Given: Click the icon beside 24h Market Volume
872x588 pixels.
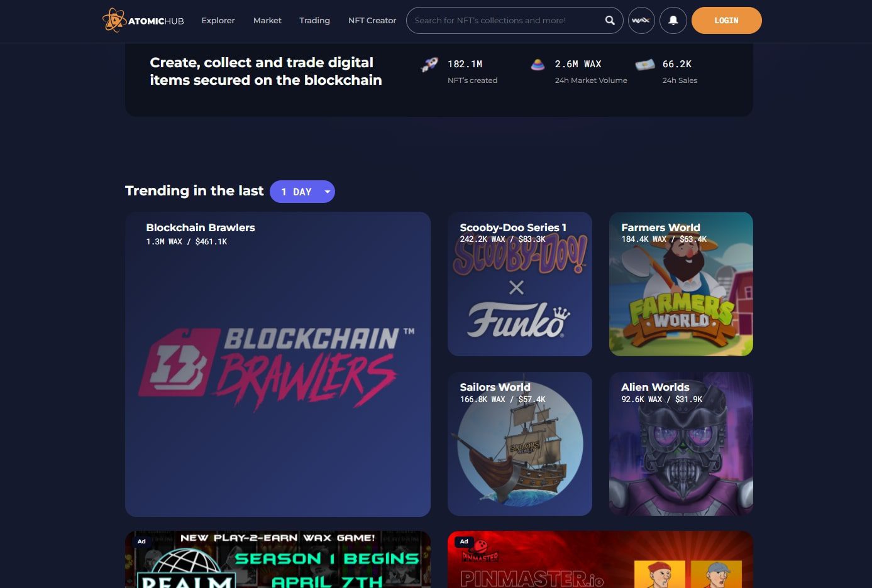Looking at the screenshot, I should point(538,64).
